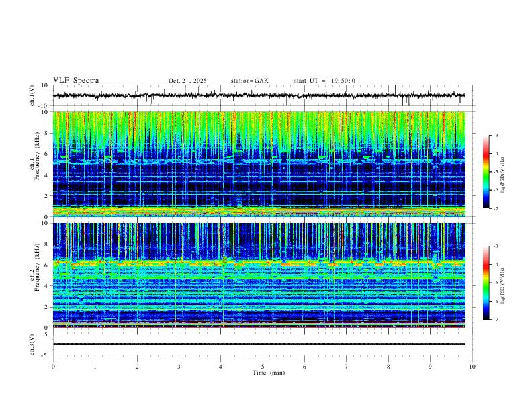Click the upper colorbar 'log(PSD)(V²/Hz)' label
Screen dimensions: 532x411
503,175
